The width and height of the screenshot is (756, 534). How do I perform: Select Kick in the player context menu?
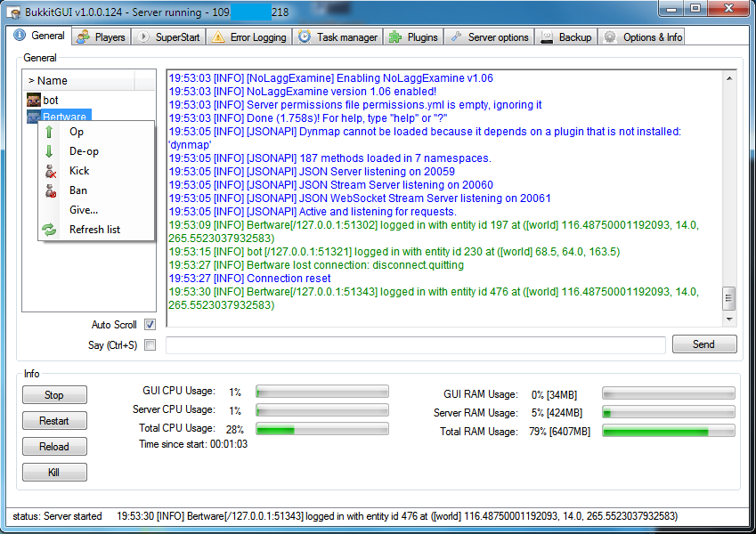96,171
